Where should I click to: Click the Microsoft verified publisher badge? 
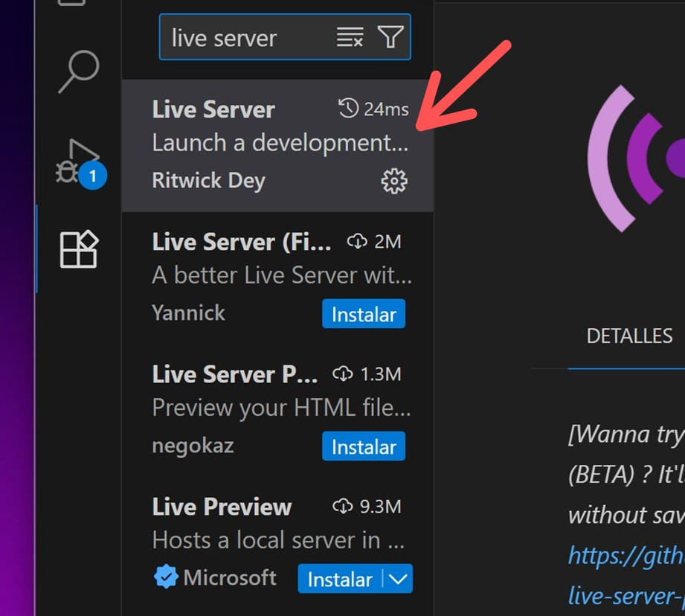tap(166, 577)
